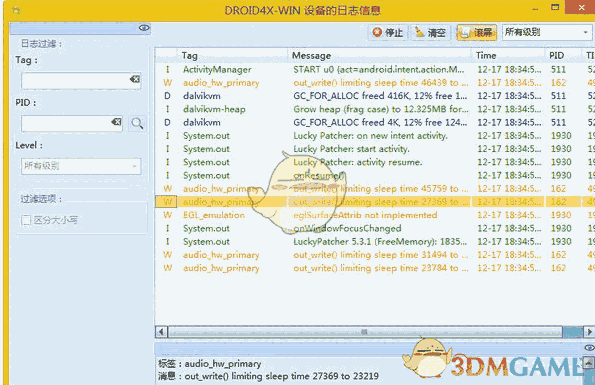
Task: Select the dalvikvm-heap log row
Action: (375, 109)
